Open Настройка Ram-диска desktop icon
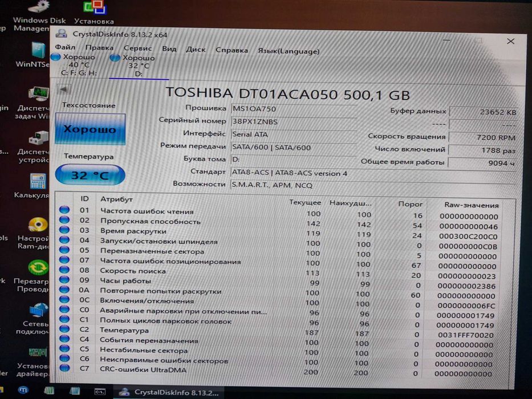This screenshot has height=399, width=532. (x=33, y=234)
